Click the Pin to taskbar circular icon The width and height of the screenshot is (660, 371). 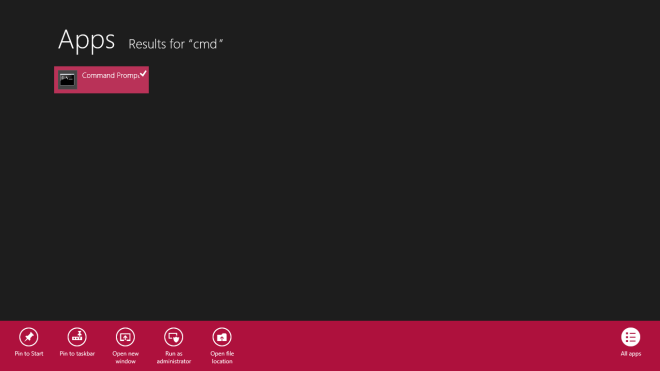click(77, 337)
